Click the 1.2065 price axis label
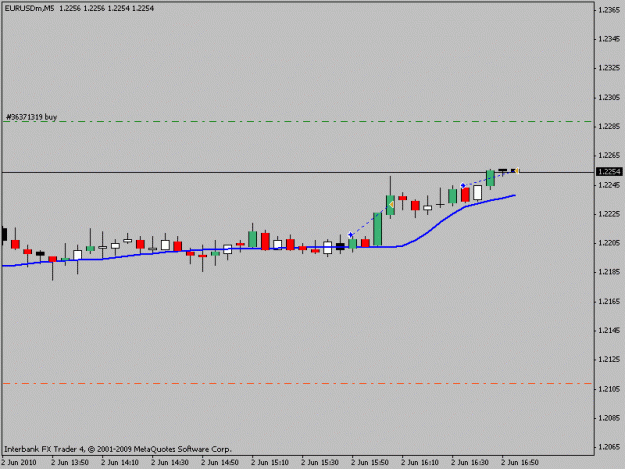This screenshot has width=625, height=469. coord(609,447)
